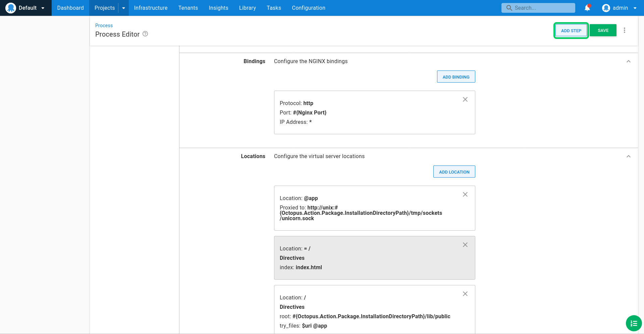The height and width of the screenshot is (334, 644).
Task: Click the Locations section label
Action: 253,156
